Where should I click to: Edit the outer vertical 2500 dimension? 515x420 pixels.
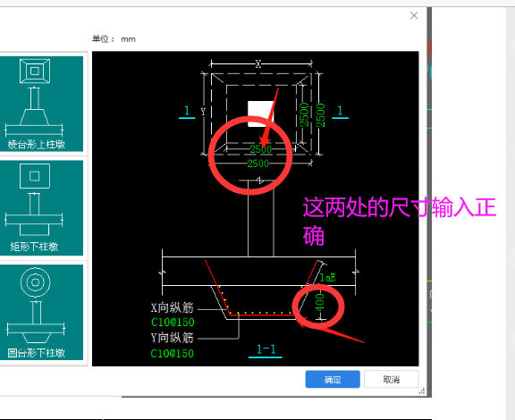pyautogui.click(x=320, y=115)
